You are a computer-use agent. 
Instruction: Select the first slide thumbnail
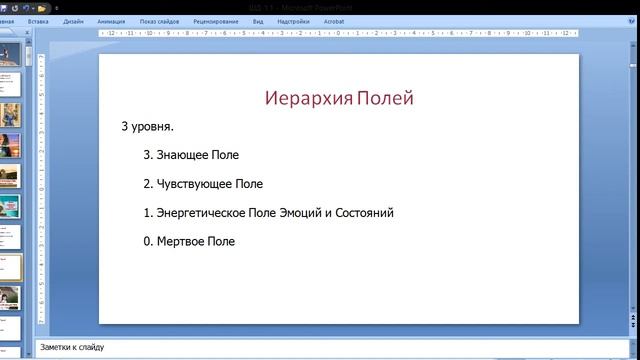tap(10, 54)
